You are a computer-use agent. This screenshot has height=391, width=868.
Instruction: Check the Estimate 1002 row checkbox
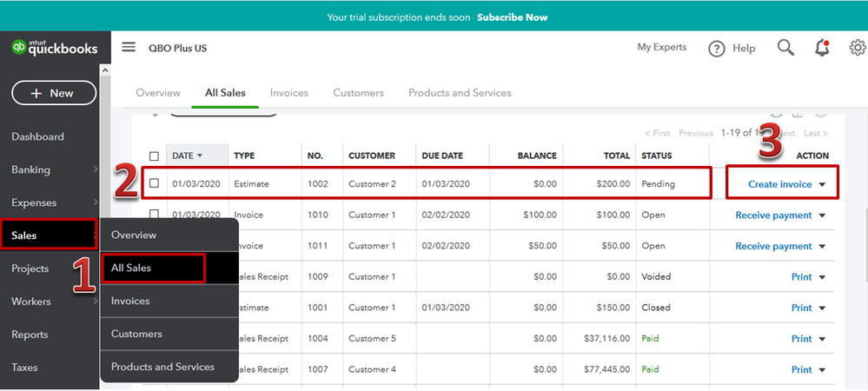click(x=154, y=183)
